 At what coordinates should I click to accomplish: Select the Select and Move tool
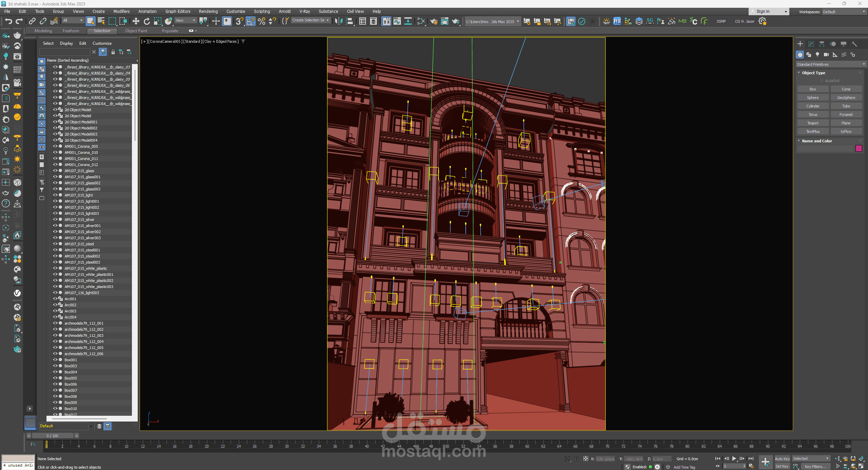136,21
